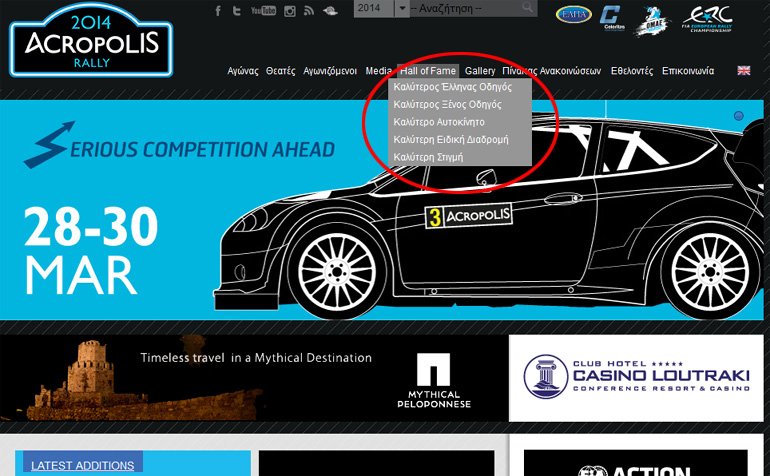Open the Instagram icon in header
This screenshot has width=770, height=476.
(290, 11)
